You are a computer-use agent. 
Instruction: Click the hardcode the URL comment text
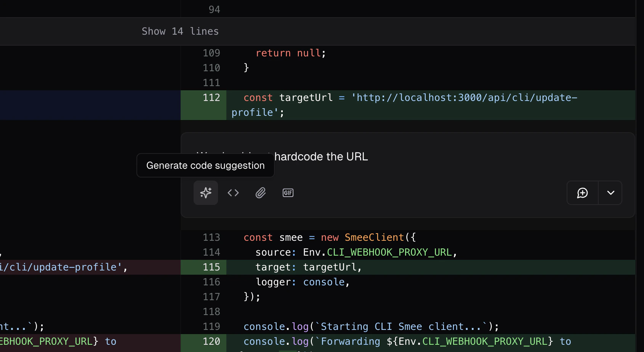[x=320, y=156]
